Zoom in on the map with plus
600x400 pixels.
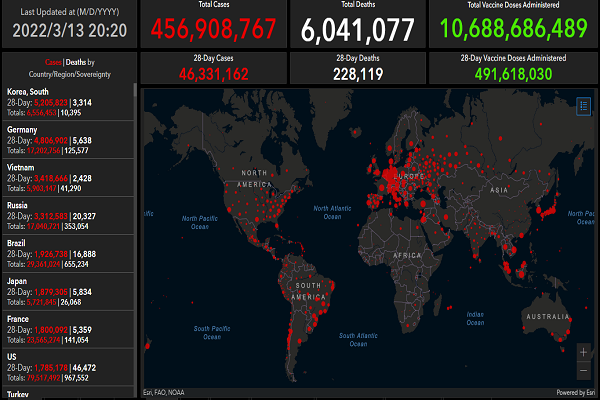[x=583, y=352]
